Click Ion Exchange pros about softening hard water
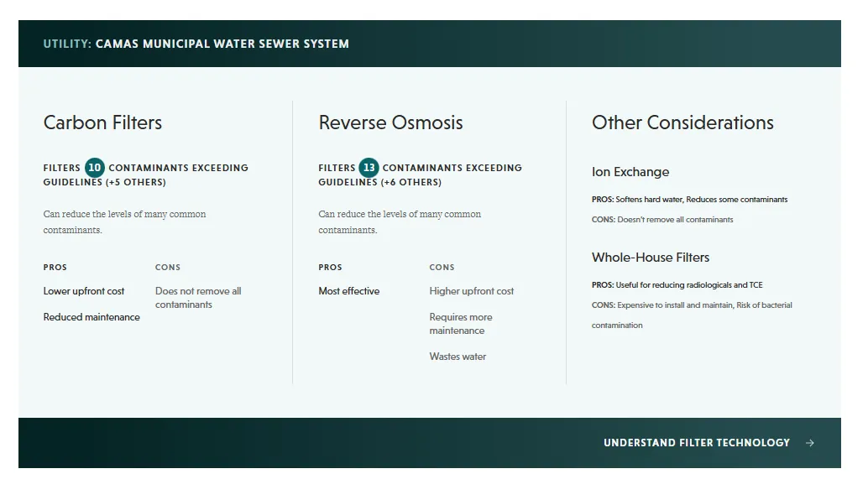Viewport: 868px width, 500px height. click(689, 200)
